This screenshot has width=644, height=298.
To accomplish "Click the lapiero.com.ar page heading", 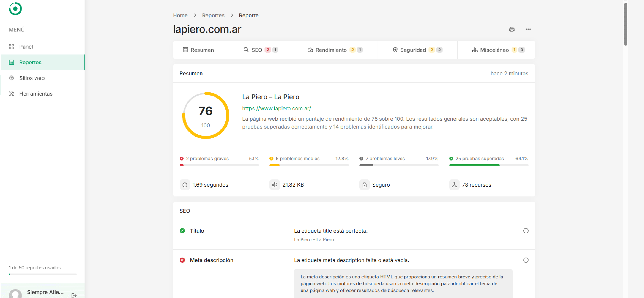I will tap(207, 29).
